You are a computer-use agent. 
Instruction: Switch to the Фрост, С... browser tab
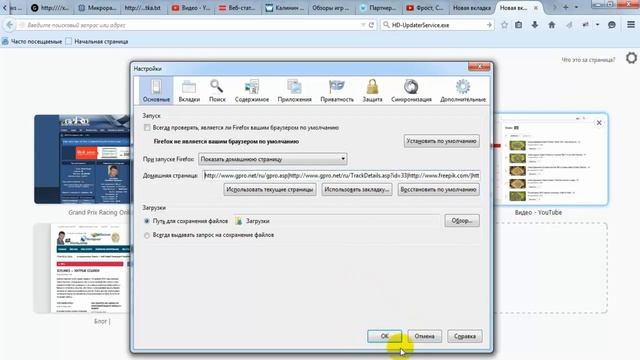(x=425, y=8)
